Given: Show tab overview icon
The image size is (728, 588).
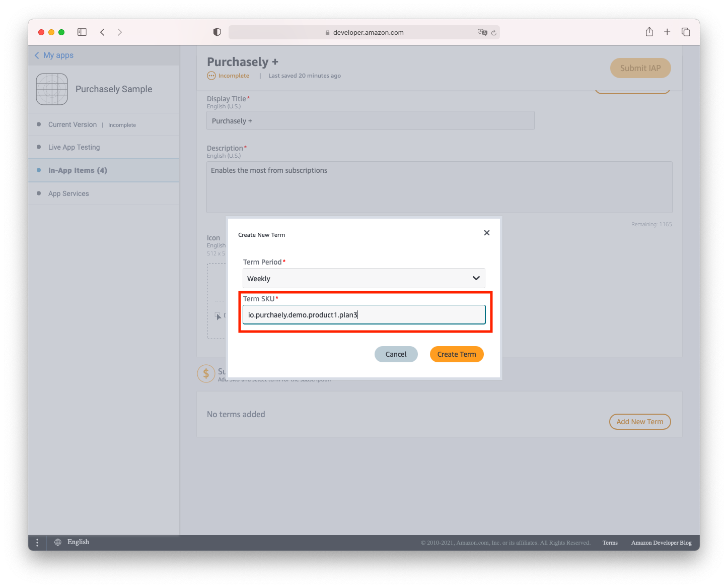Looking at the screenshot, I should tap(686, 32).
